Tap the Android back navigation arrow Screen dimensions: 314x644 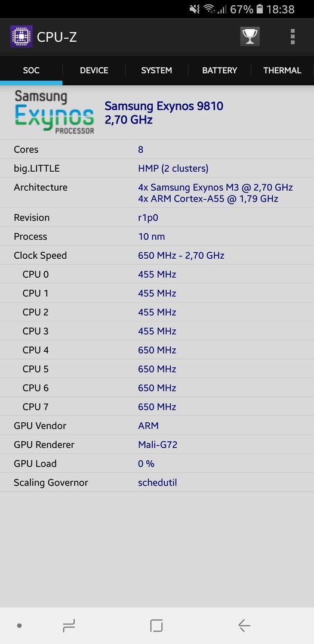coord(244,626)
